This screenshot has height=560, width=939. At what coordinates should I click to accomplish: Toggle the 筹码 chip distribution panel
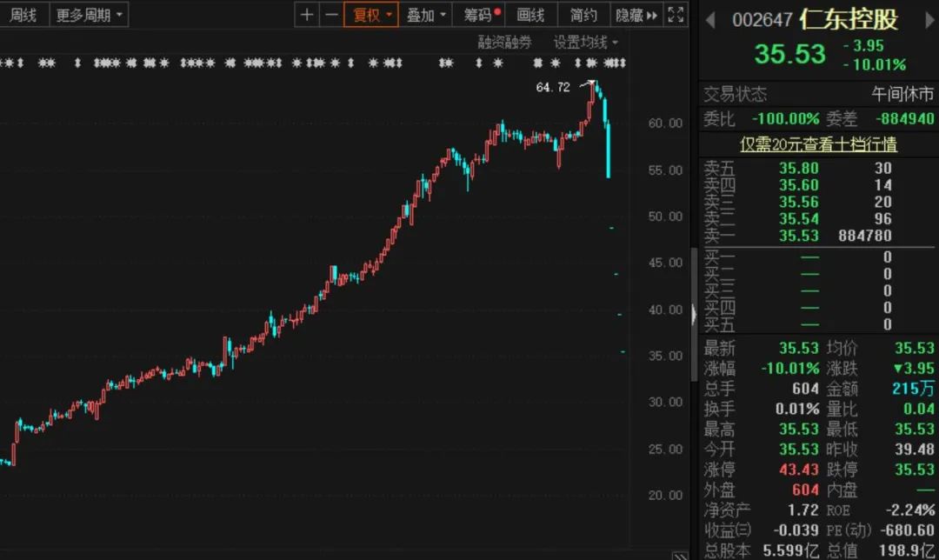click(x=482, y=15)
